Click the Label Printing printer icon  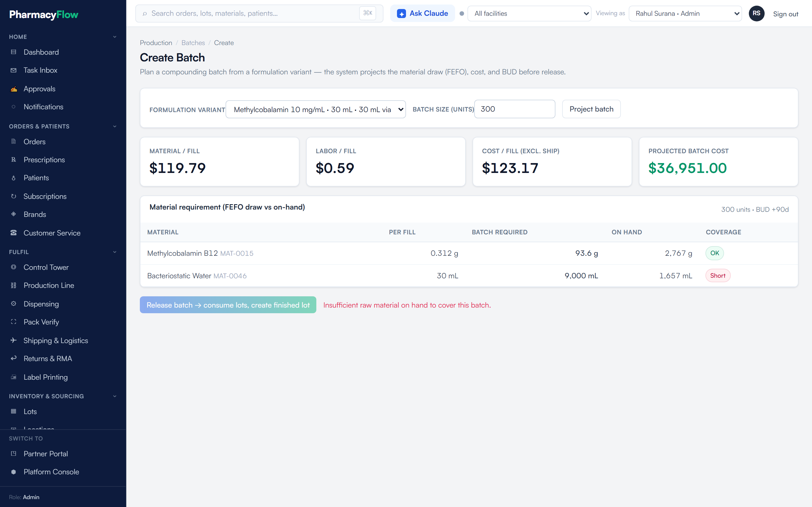tap(14, 377)
